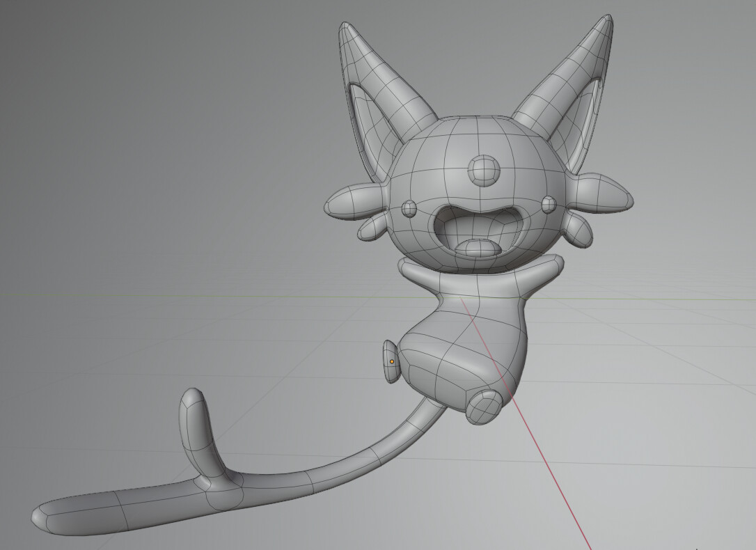Select the small eye bump on the right of the face
The width and height of the screenshot is (756, 550).
tap(549, 205)
